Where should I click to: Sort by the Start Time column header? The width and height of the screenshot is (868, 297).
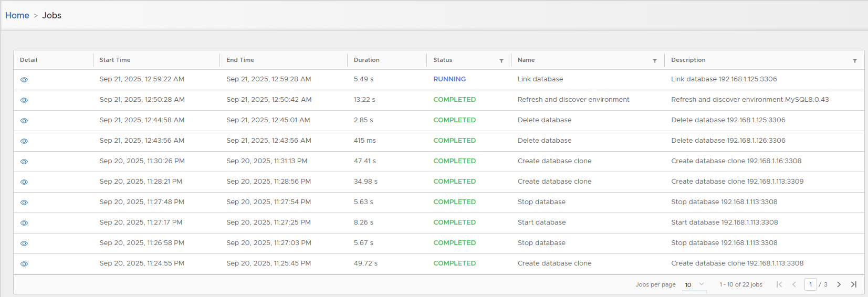pyautogui.click(x=115, y=60)
